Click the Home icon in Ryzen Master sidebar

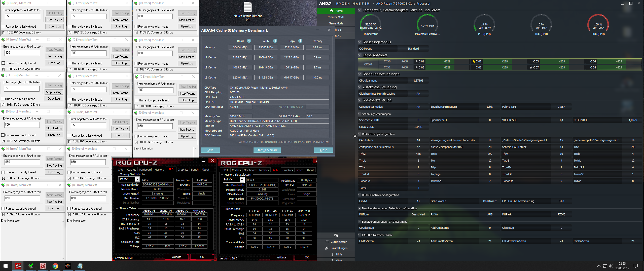tap(331, 11)
